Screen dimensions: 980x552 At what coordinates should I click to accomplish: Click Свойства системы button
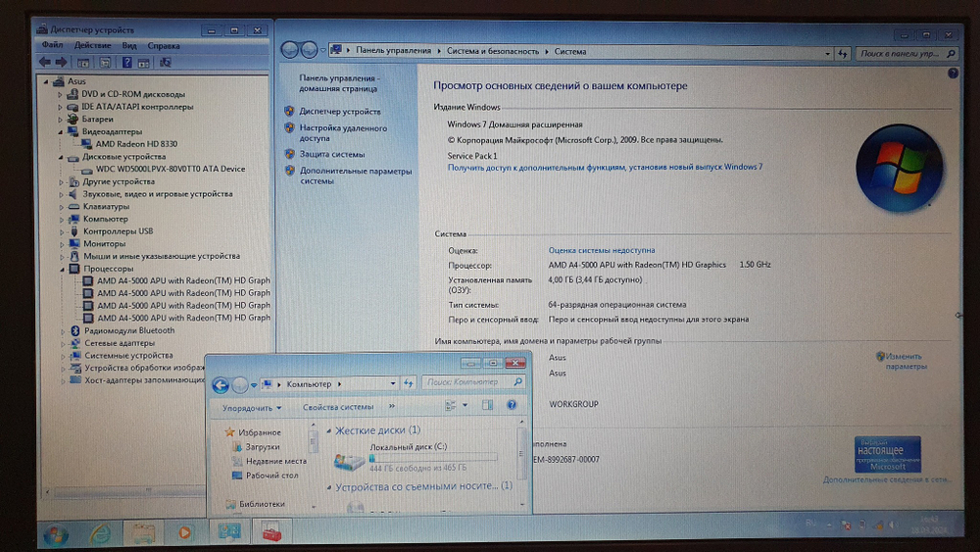click(338, 407)
